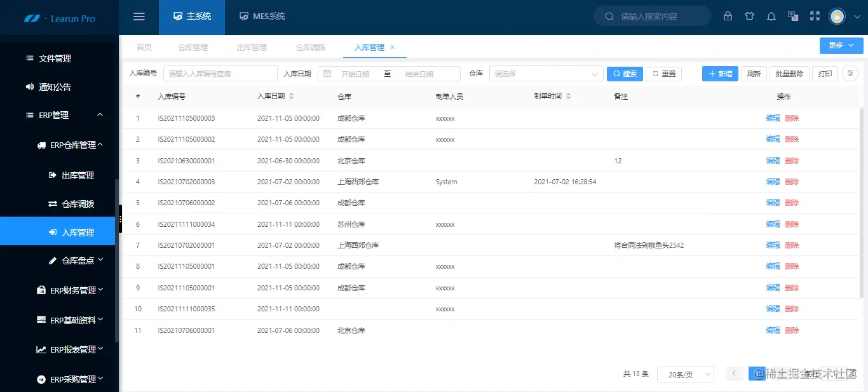Click the 新增 add button
868x392 pixels.
[719, 74]
